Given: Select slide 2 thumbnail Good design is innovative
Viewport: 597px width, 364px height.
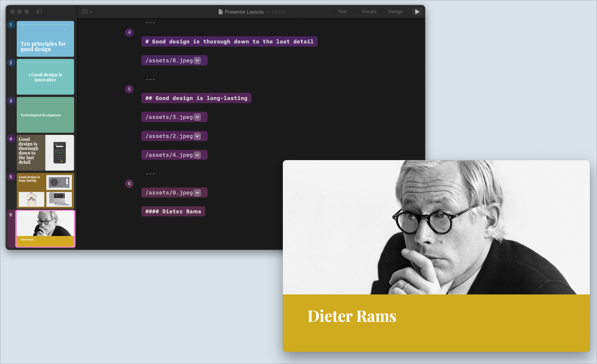Looking at the screenshot, I should click(x=45, y=77).
